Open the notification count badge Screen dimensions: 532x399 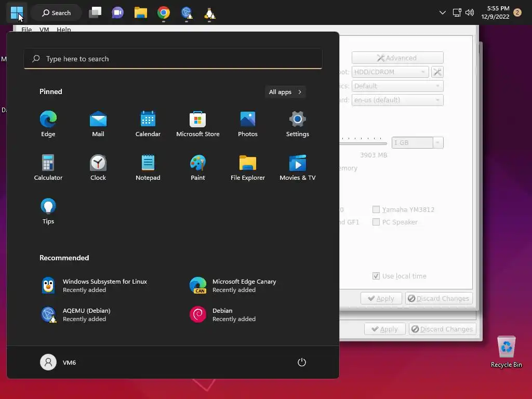tap(517, 12)
